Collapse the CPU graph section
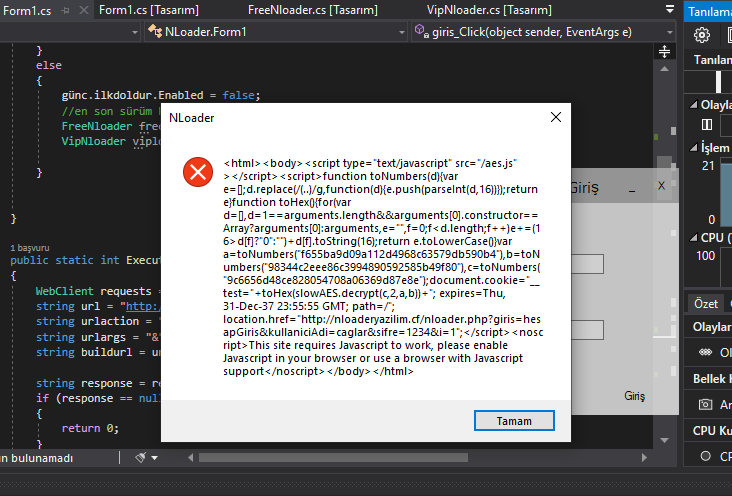 point(694,237)
